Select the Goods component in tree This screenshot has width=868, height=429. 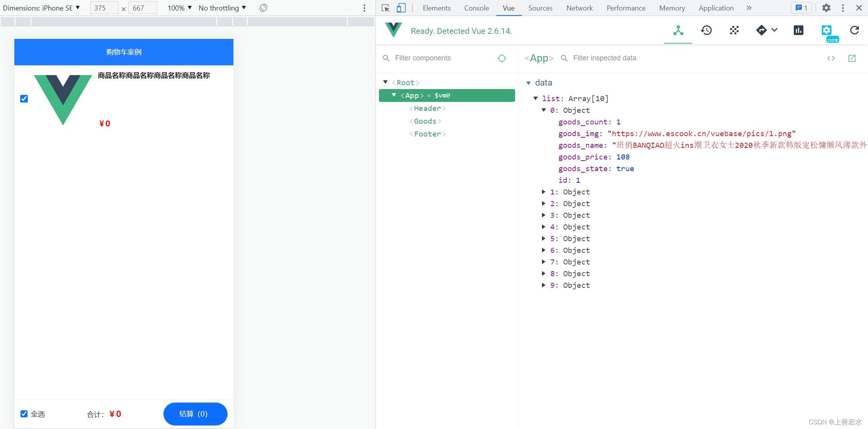[425, 121]
